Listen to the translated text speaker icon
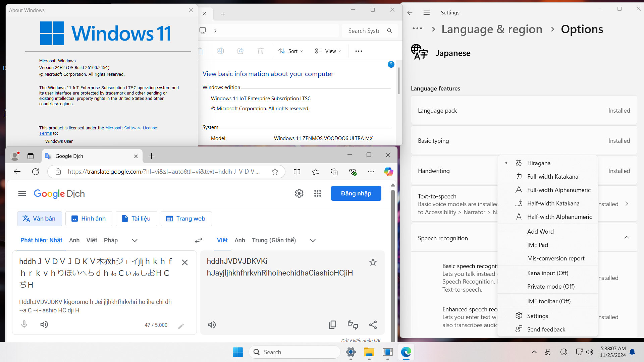This screenshot has width=644, height=362. [x=212, y=325]
